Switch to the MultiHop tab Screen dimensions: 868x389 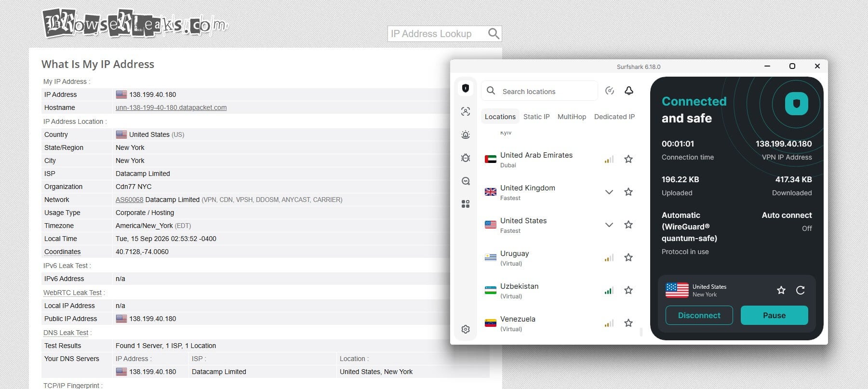pos(572,117)
